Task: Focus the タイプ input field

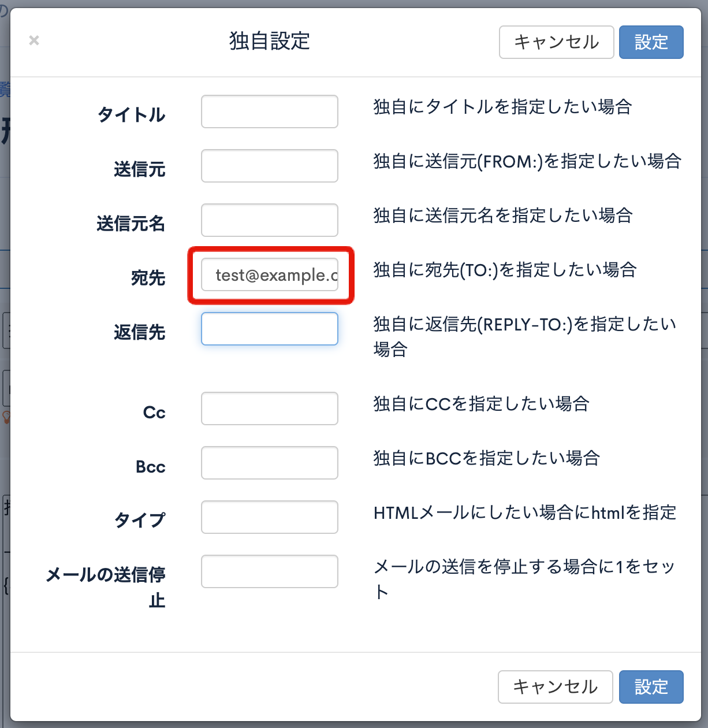Action: coord(270,517)
